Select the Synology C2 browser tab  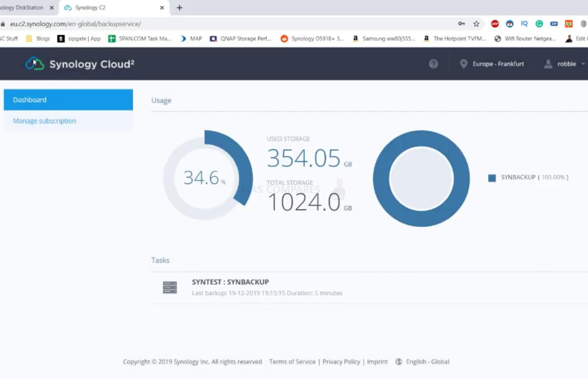tap(114, 7)
